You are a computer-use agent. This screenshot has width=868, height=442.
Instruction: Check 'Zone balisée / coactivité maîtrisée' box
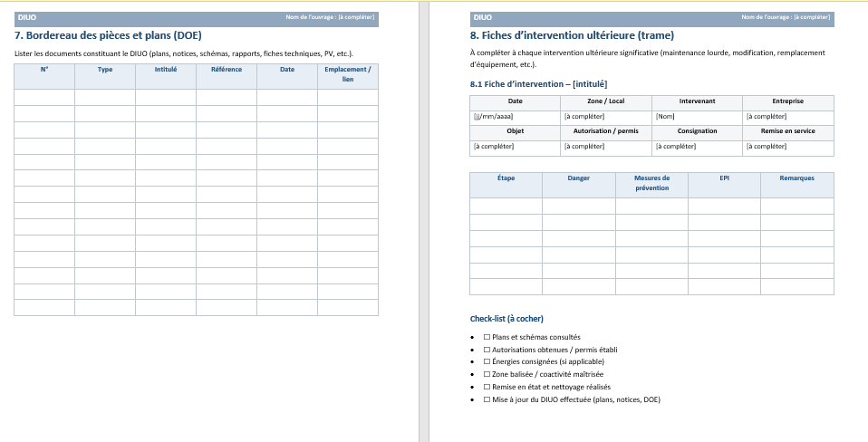pos(487,374)
